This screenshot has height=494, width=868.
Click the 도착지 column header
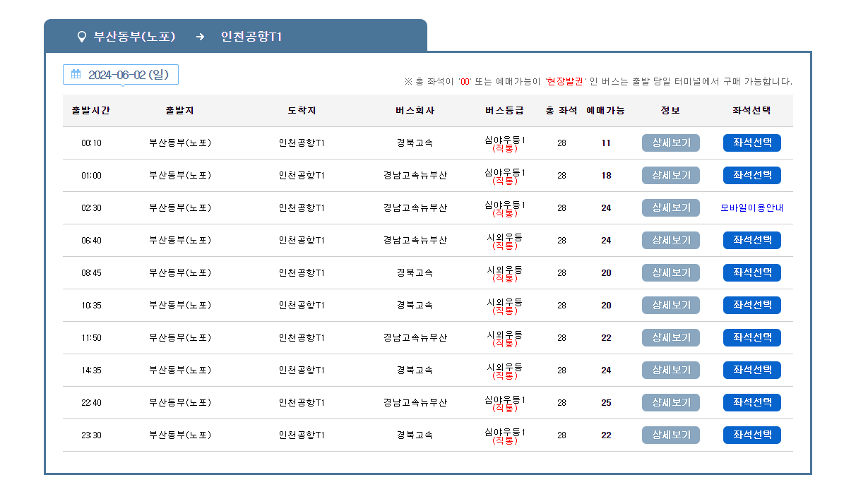[302, 111]
